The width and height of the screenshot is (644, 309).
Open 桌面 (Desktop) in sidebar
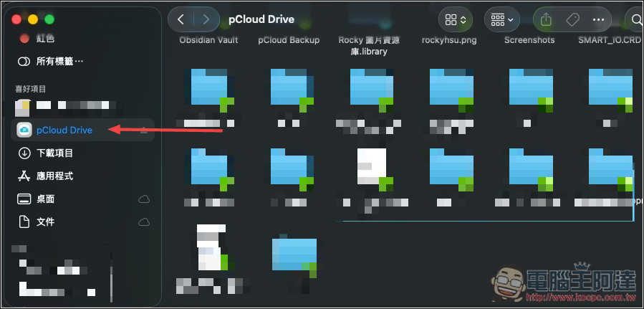[x=45, y=199]
